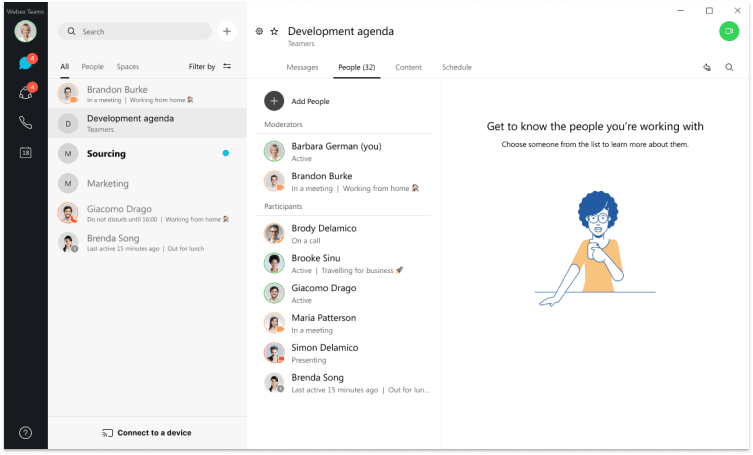Screen dimensions: 753x455
Task: Click the Add People label
Action: (x=310, y=101)
